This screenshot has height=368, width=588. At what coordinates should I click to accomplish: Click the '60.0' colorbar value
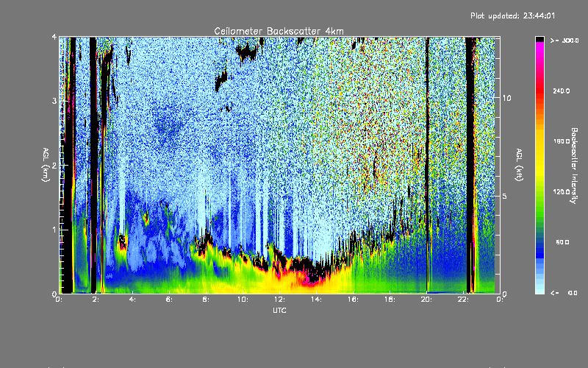pyautogui.click(x=562, y=242)
